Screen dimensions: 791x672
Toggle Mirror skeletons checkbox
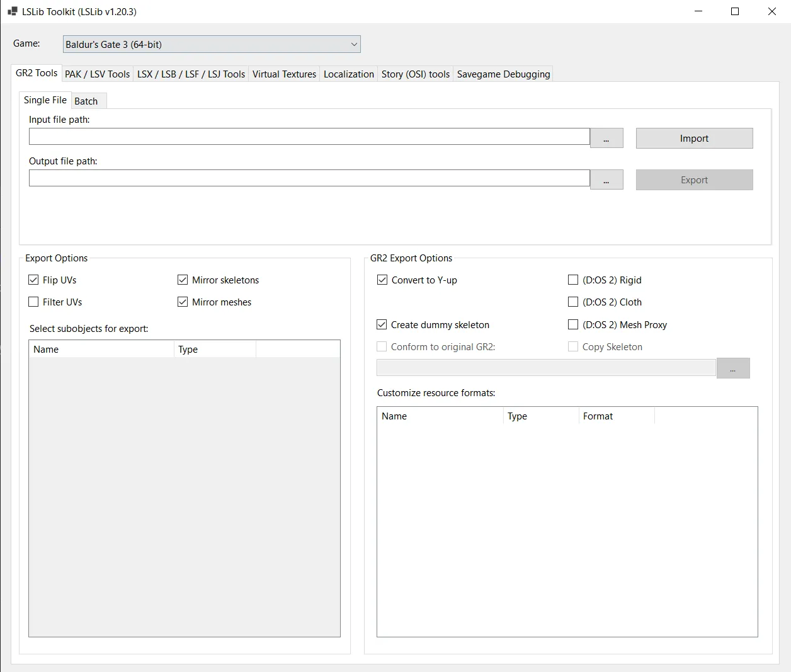click(x=183, y=280)
